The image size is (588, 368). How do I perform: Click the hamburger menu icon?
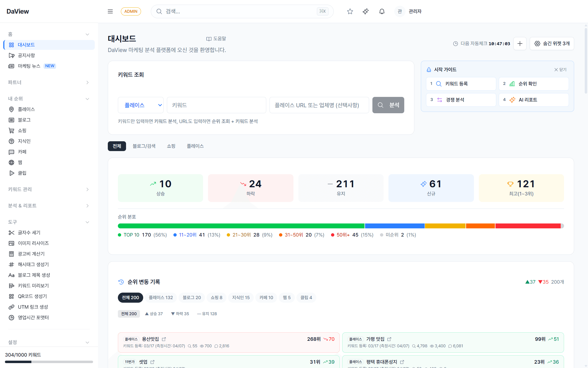coord(110,11)
